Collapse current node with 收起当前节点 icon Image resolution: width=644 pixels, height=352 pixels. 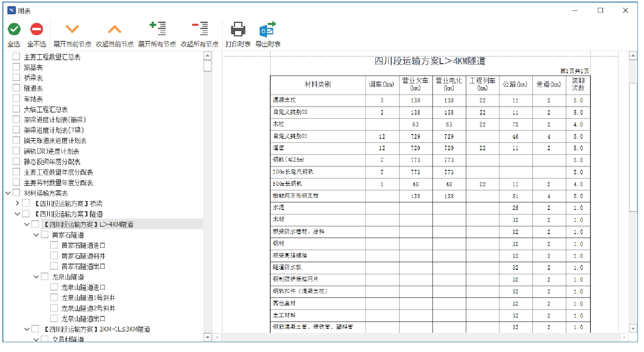114,29
